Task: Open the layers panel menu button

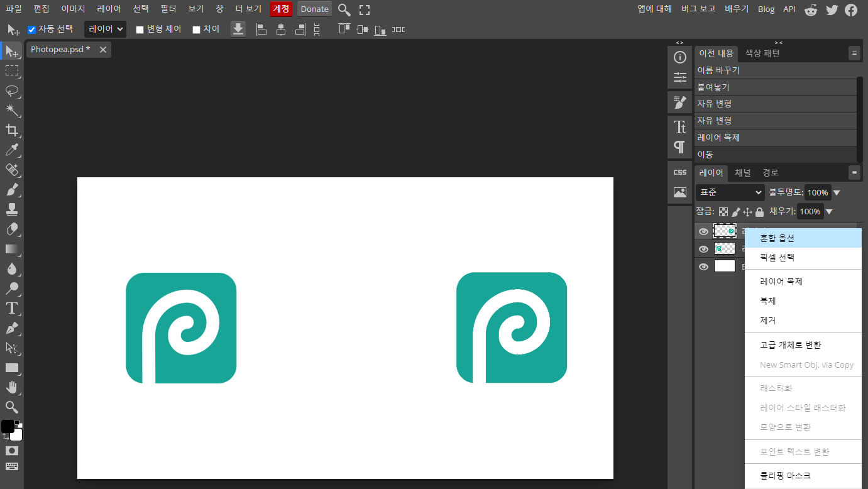Action: (x=854, y=172)
